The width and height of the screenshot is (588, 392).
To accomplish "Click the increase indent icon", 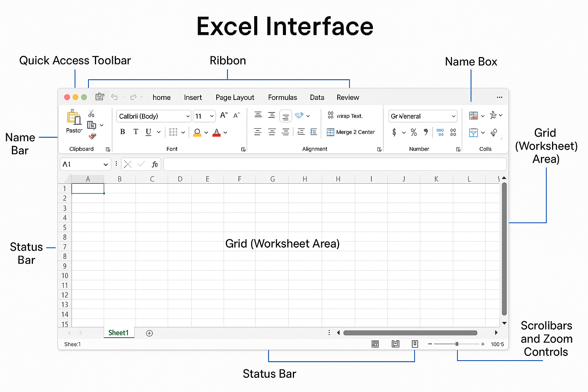I will pyautogui.click(x=314, y=132).
